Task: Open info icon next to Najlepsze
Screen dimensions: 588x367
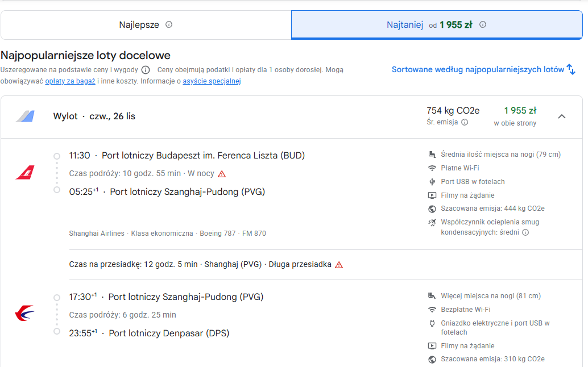Action: [x=169, y=25]
